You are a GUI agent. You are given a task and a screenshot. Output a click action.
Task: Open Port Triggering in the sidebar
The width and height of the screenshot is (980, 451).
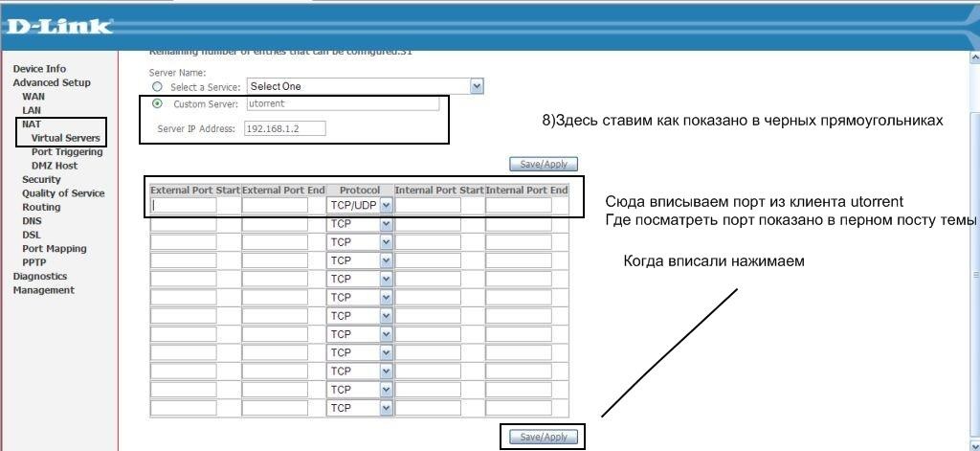pos(67,151)
